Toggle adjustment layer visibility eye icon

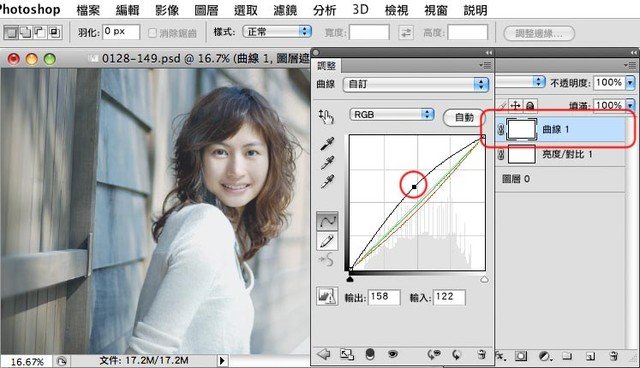(x=393, y=354)
